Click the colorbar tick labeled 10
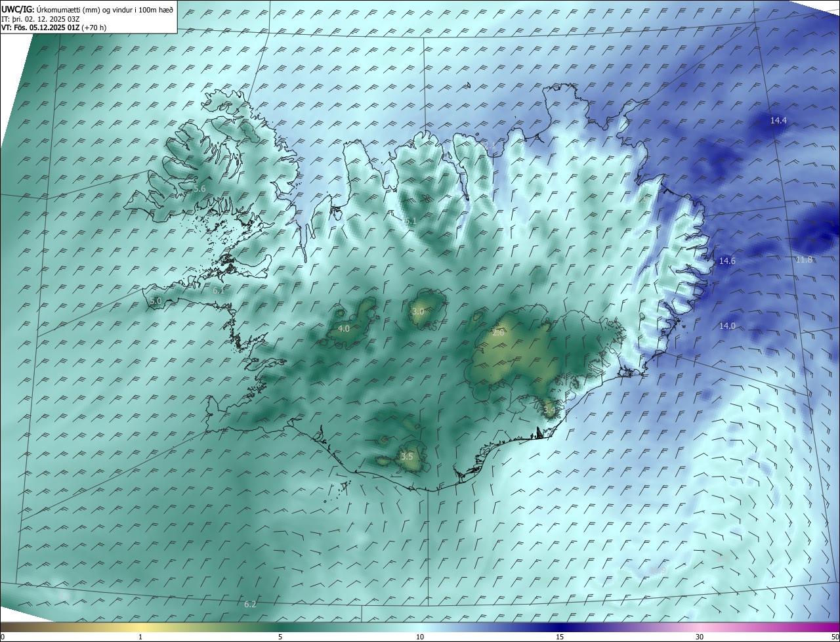840x642 pixels. point(420,637)
